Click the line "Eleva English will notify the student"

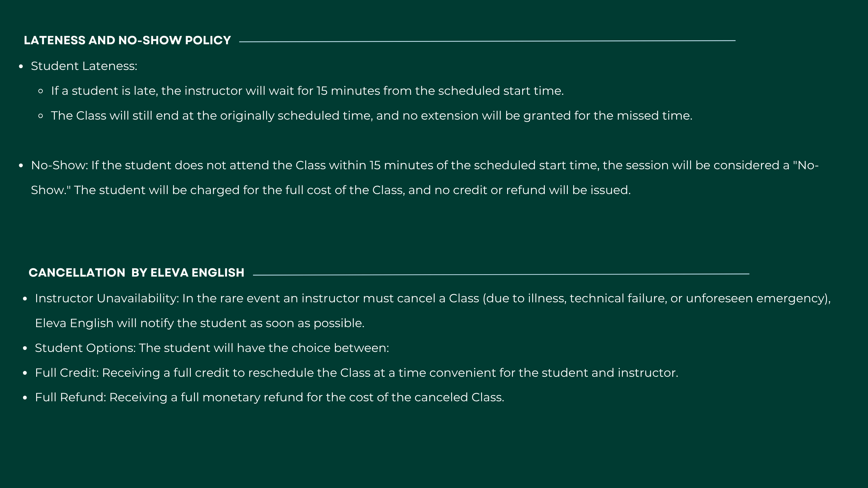(x=199, y=323)
